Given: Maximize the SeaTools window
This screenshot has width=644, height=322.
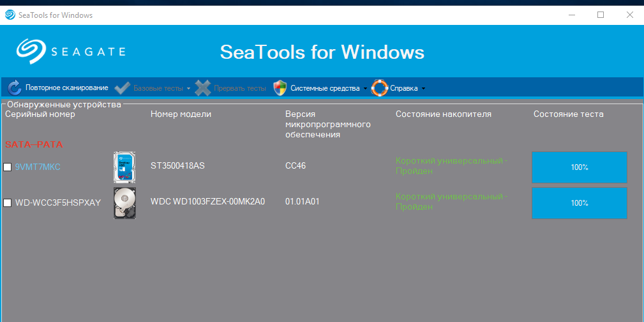Looking at the screenshot, I should pos(601,15).
